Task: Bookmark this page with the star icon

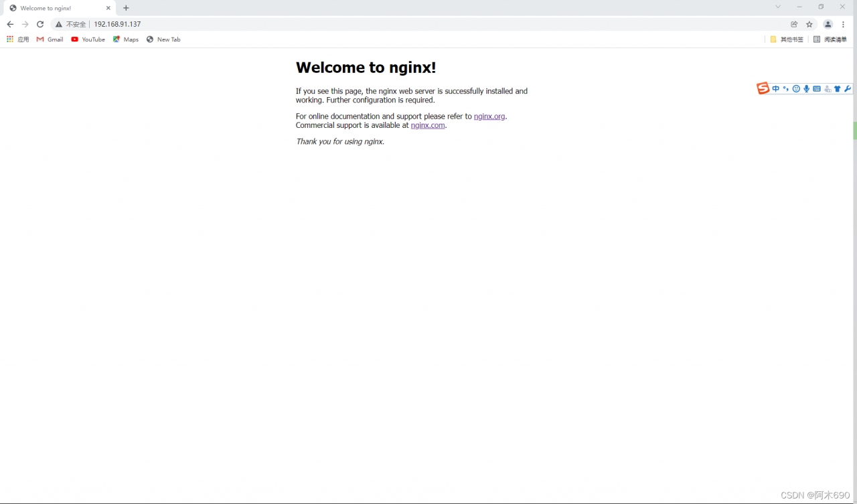Action: click(x=809, y=24)
